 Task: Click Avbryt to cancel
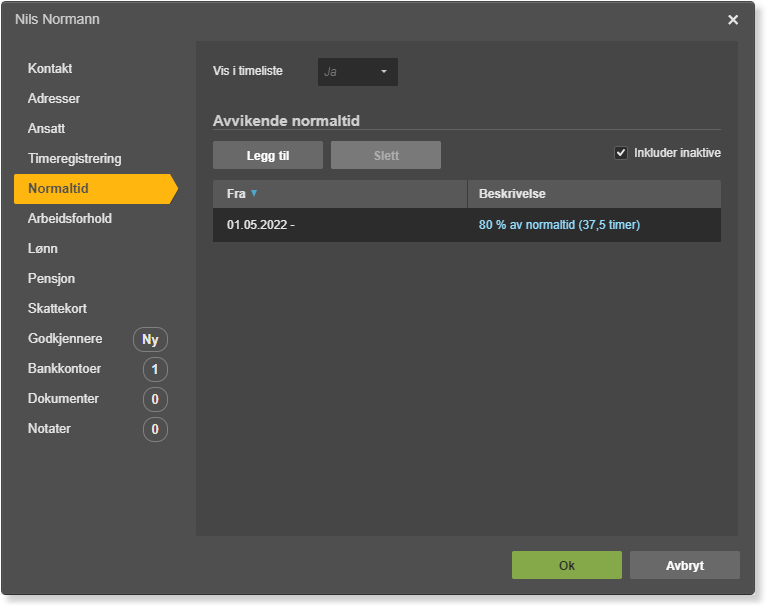point(685,565)
